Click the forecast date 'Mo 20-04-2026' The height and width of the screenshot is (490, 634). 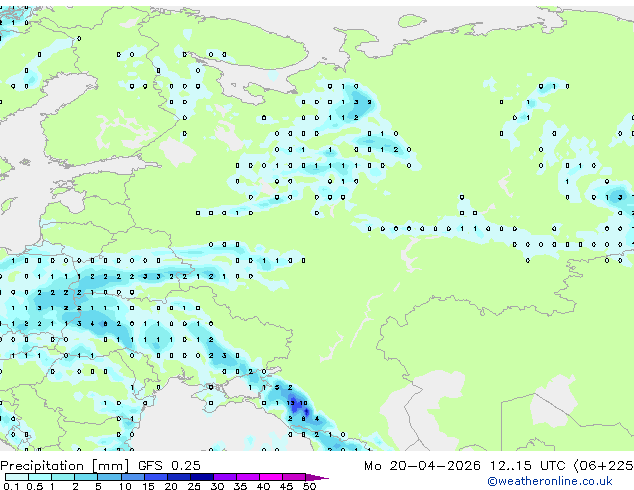(x=423, y=466)
